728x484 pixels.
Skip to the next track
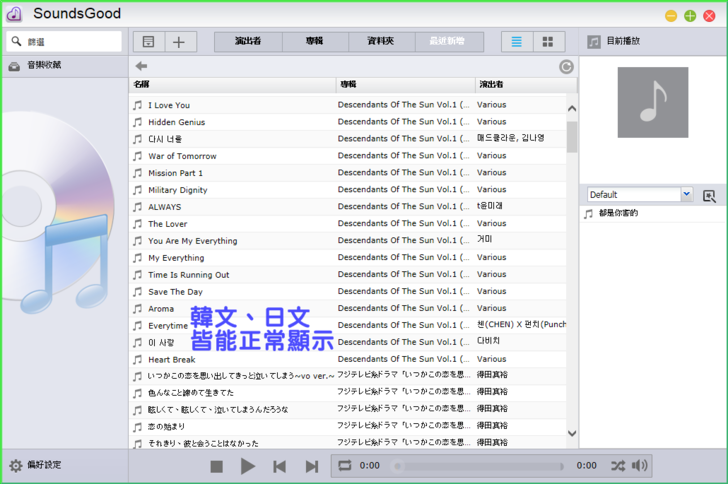(x=312, y=466)
